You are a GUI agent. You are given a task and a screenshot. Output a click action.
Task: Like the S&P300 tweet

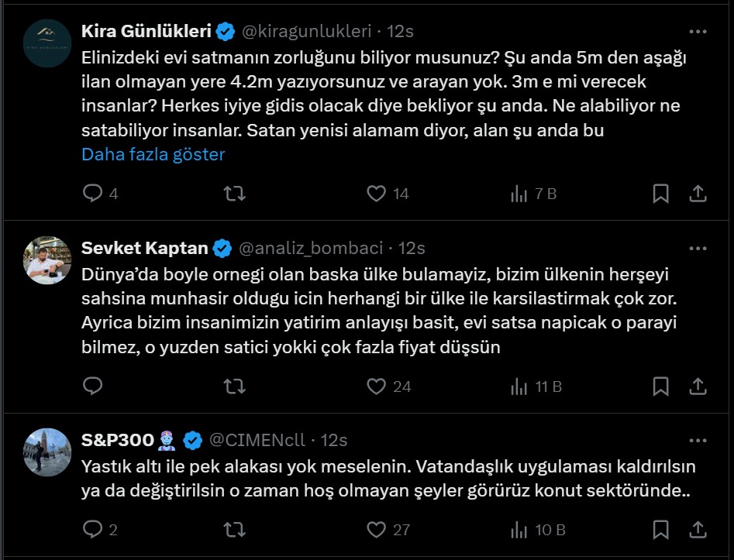point(377,530)
